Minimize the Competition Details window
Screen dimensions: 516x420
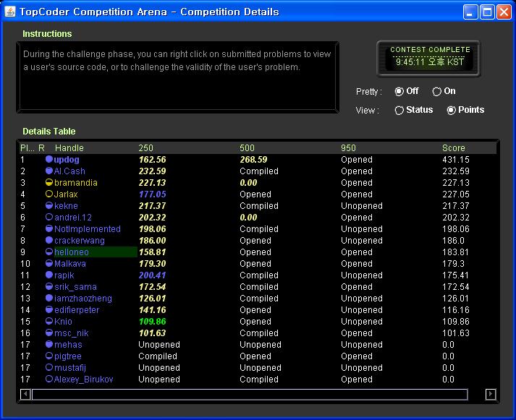coord(470,12)
